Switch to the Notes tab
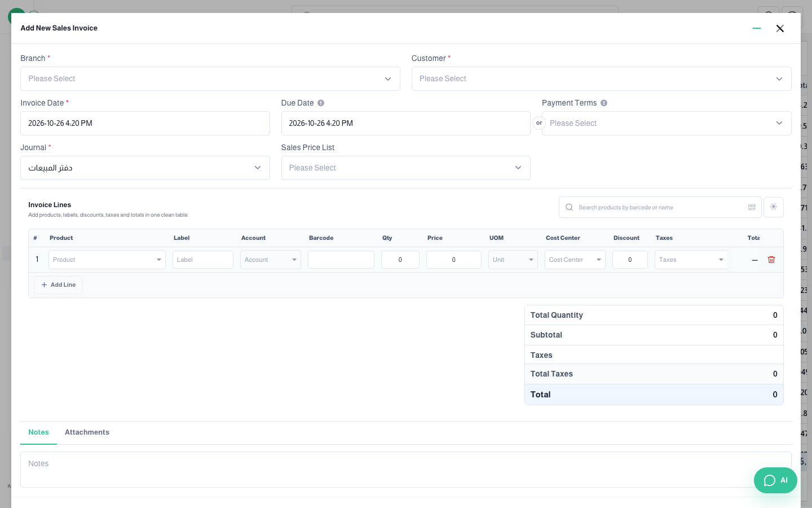 click(39, 432)
